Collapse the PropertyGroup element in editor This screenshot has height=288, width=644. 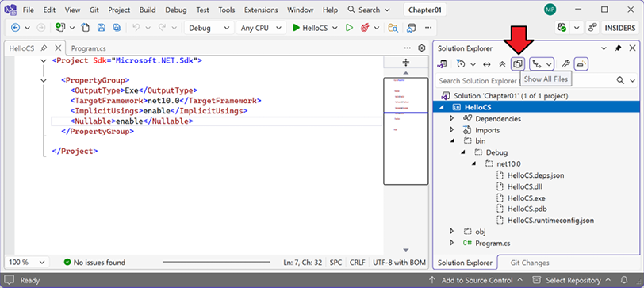(x=44, y=80)
